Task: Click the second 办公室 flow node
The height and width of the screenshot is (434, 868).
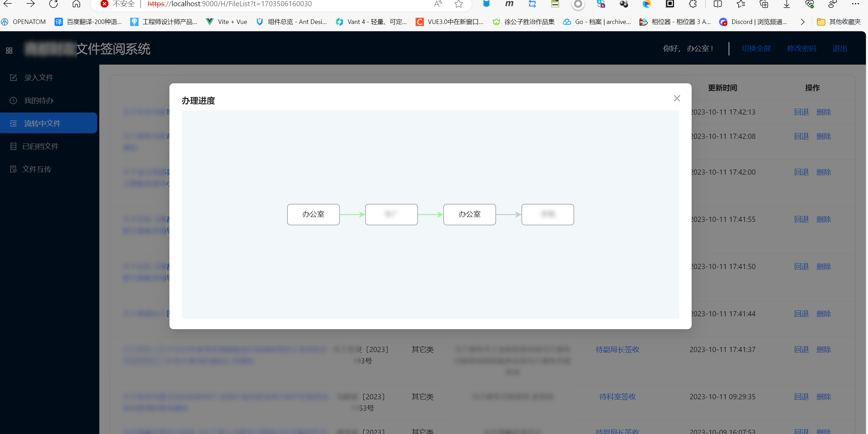Action: click(x=469, y=215)
